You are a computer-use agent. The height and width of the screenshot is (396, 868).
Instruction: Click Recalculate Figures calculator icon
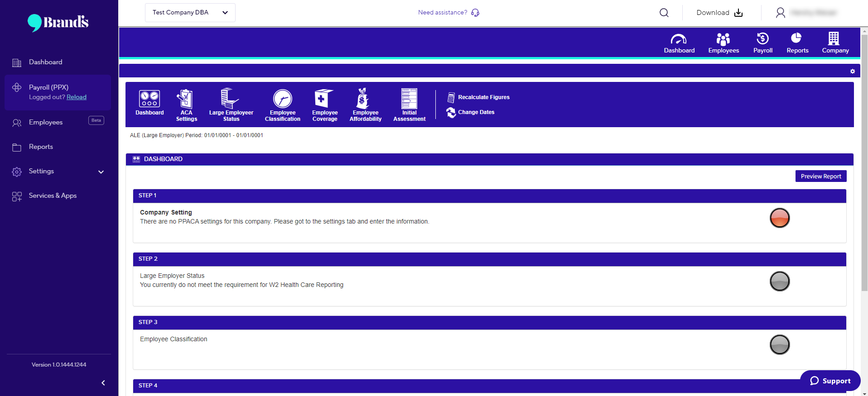(451, 97)
